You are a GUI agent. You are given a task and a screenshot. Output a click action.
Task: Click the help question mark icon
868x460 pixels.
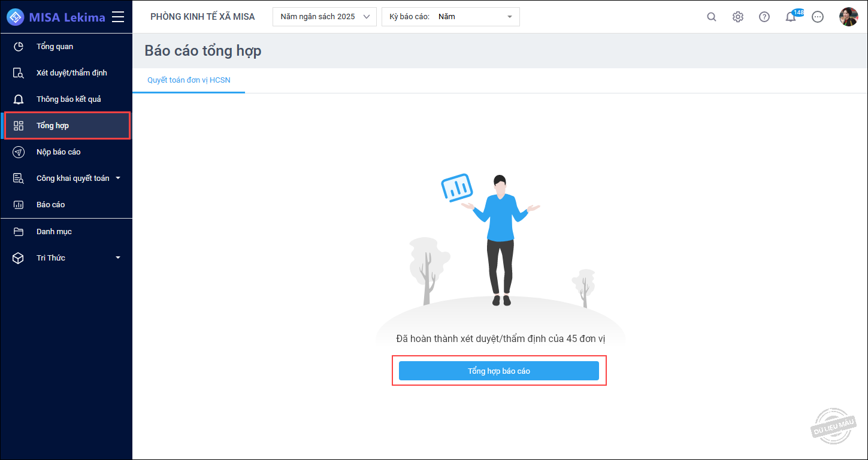pyautogui.click(x=764, y=17)
